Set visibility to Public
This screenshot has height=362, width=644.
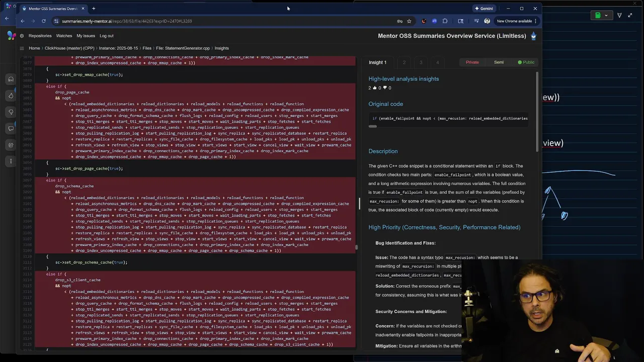(526, 62)
